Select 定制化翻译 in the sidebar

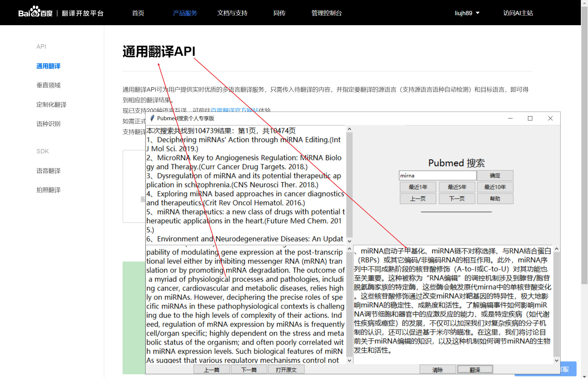point(51,104)
